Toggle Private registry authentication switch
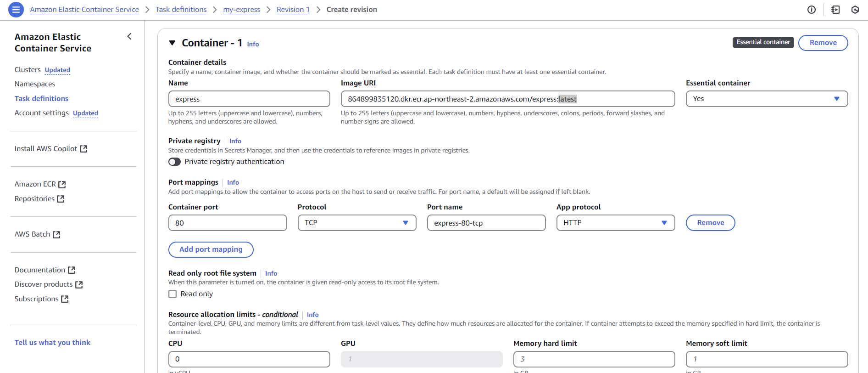Image resolution: width=868 pixels, height=373 pixels. (x=174, y=162)
